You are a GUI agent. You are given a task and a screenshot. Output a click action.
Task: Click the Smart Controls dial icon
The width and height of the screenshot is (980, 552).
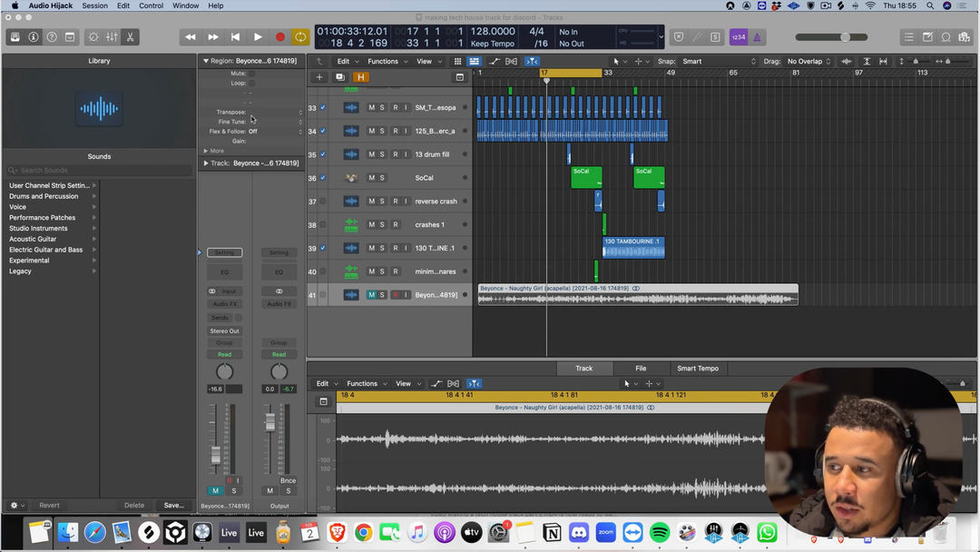93,37
